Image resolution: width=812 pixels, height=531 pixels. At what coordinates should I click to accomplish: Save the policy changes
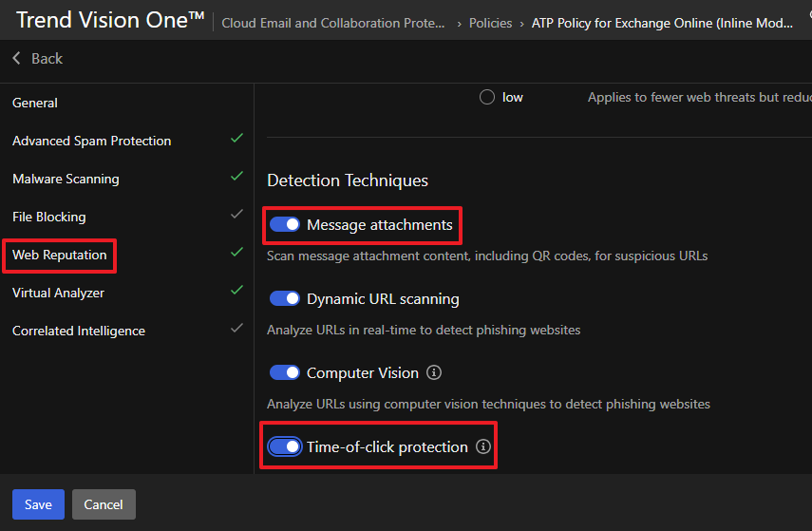(38, 504)
